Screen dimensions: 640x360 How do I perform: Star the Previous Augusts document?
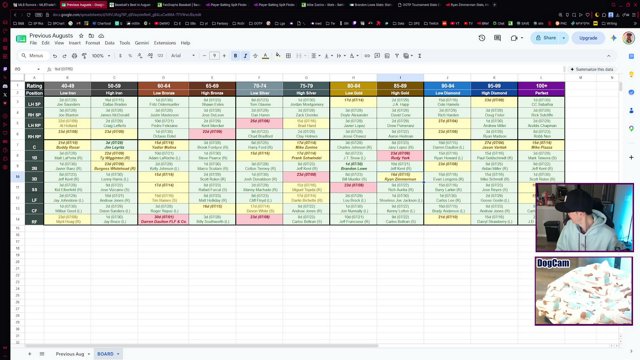(x=81, y=36)
